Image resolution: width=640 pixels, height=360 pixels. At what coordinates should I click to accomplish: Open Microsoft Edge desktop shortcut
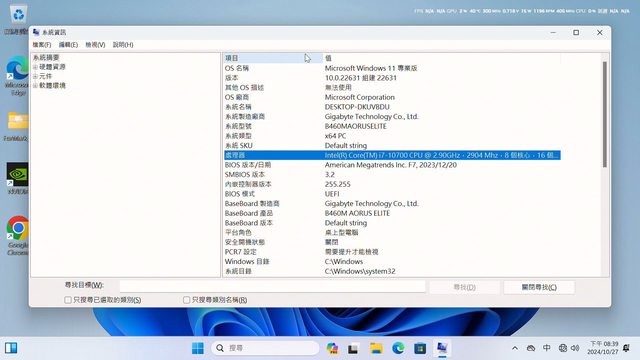17,73
